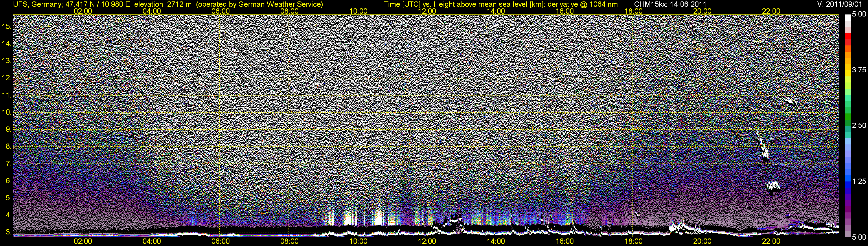Screen dimensions: 868x246
Task: Click the red band of the color scale
Action: click(x=848, y=36)
